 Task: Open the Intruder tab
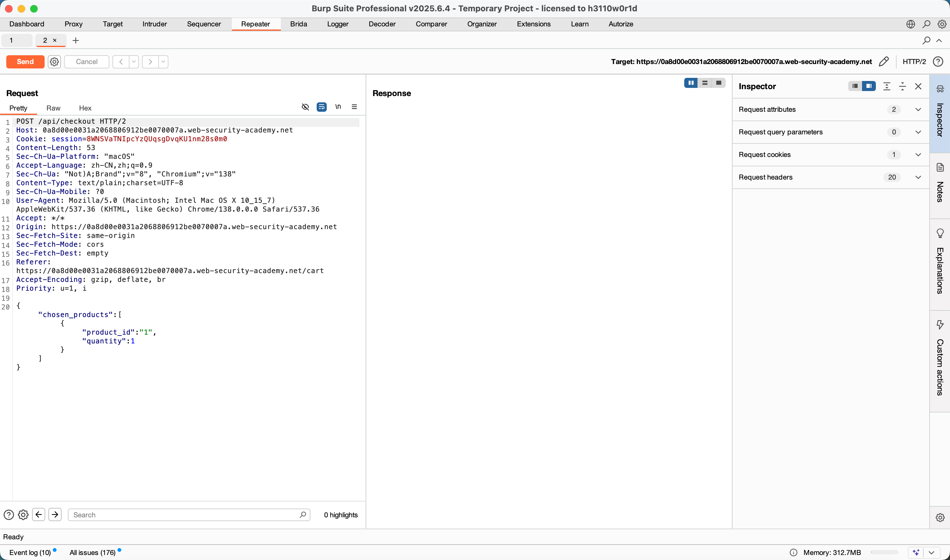[x=155, y=24]
